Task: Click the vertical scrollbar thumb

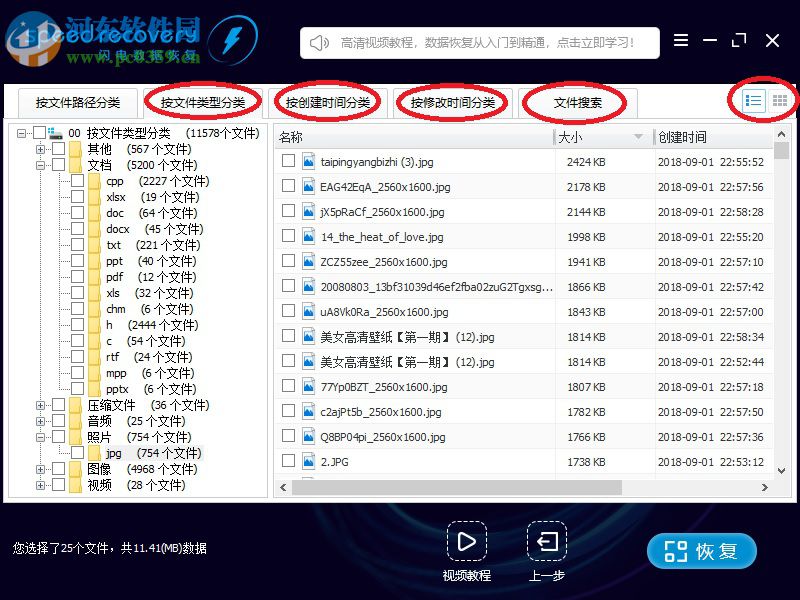Action: pyautogui.click(x=781, y=151)
